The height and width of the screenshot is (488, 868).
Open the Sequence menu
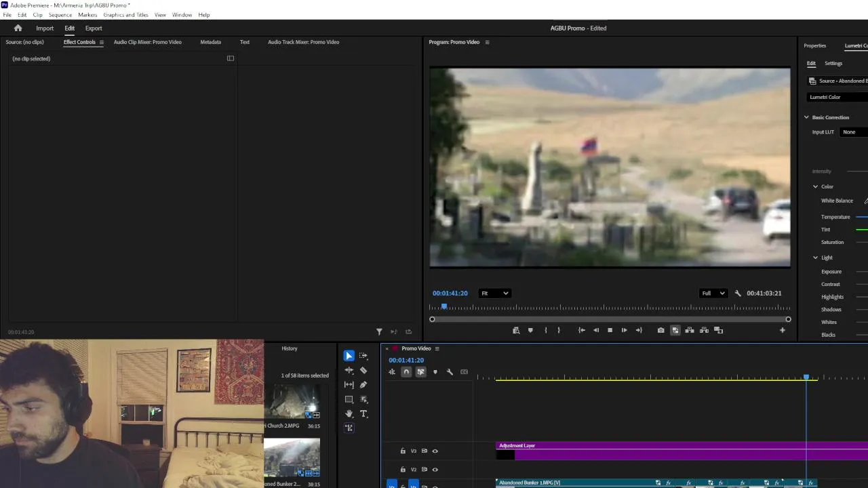pyautogui.click(x=60, y=15)
